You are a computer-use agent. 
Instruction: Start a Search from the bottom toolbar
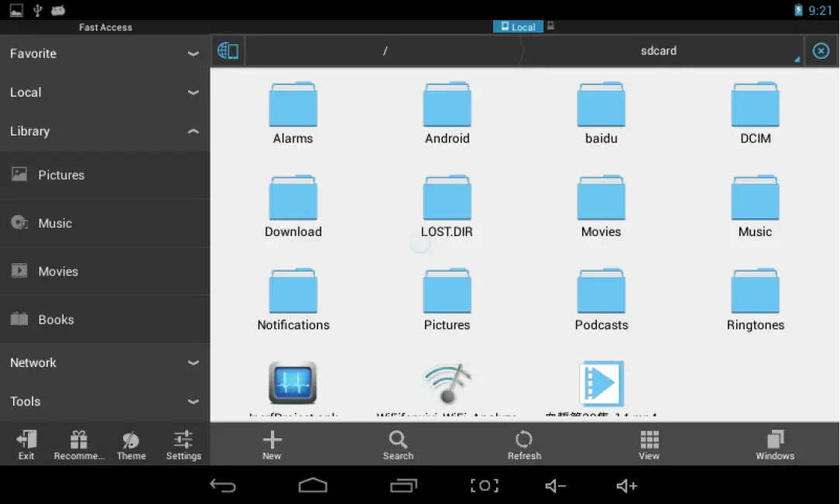[x=398, y=444]
